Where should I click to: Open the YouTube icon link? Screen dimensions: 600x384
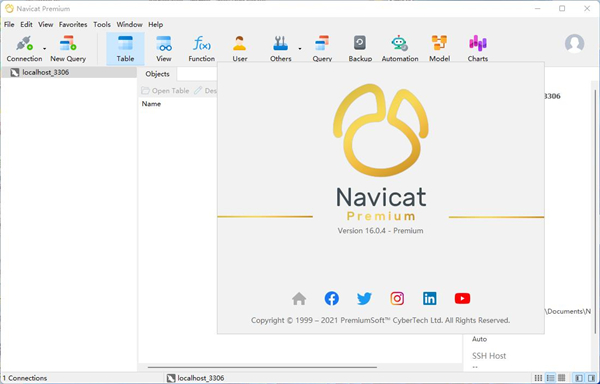pos(462,298)
